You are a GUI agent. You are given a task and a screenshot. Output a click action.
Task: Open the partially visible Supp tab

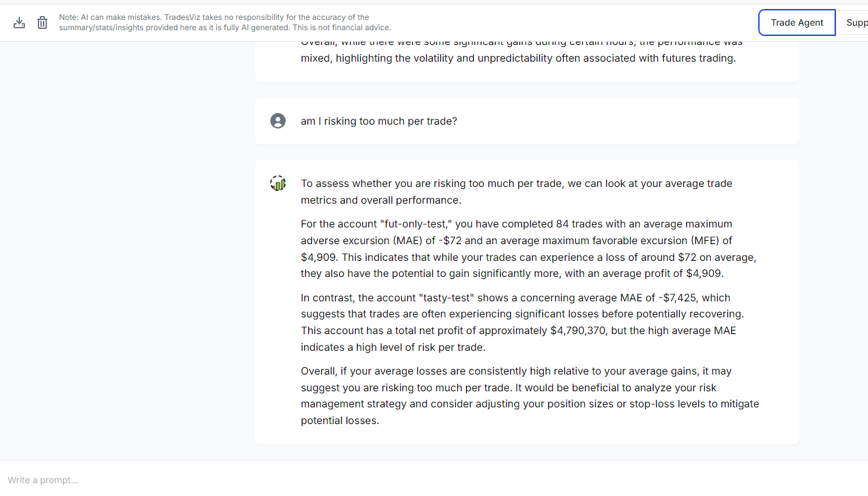pyautogui.click(x=856, y=22)
